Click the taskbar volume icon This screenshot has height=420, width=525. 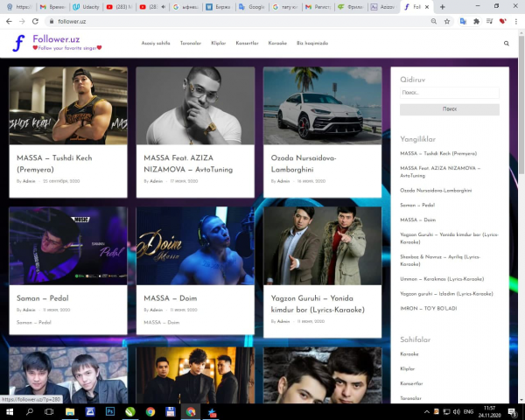point(457,411)
